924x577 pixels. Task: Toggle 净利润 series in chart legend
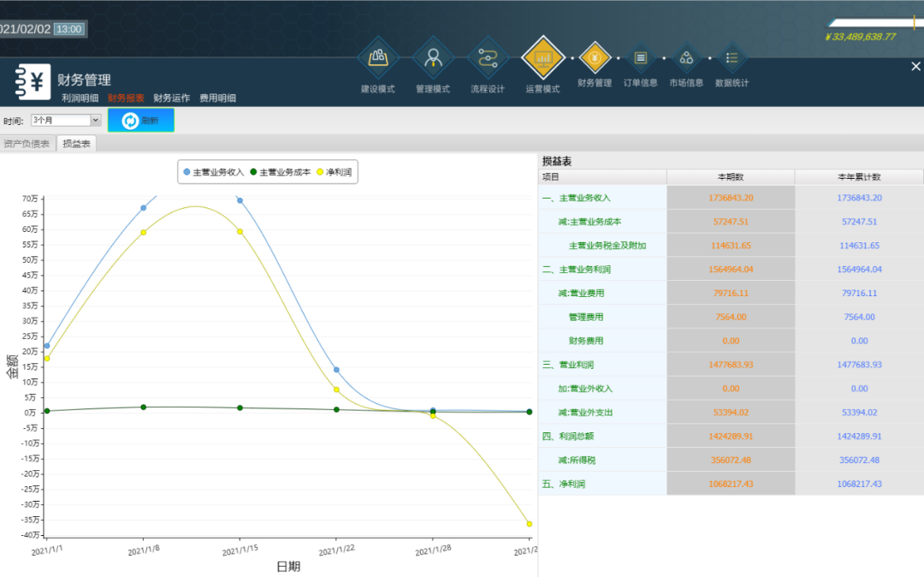335,172
